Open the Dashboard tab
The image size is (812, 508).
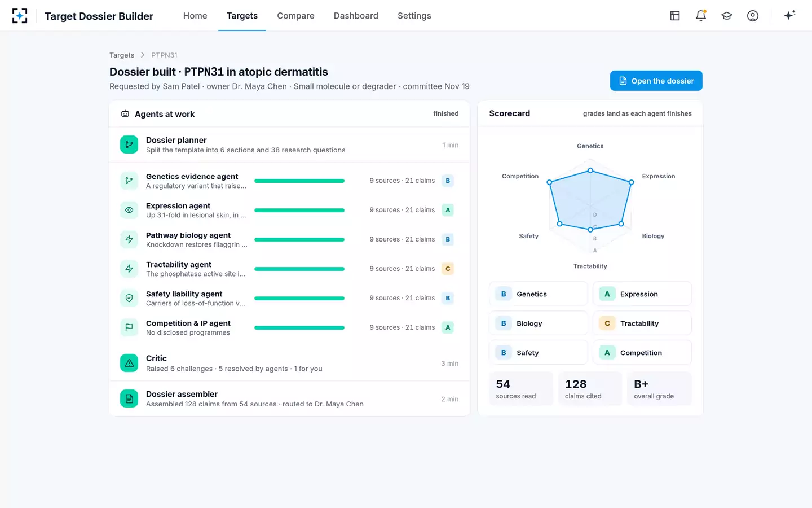[x=356, y=16]
